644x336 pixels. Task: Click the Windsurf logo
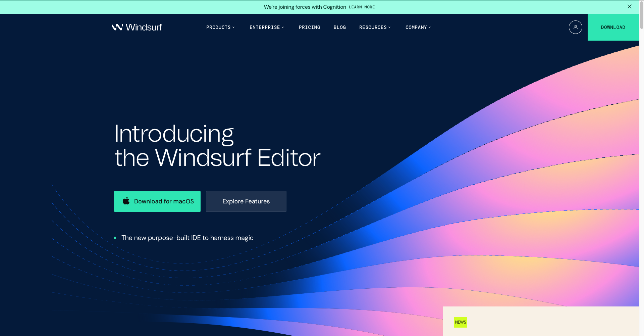(137, 27)
